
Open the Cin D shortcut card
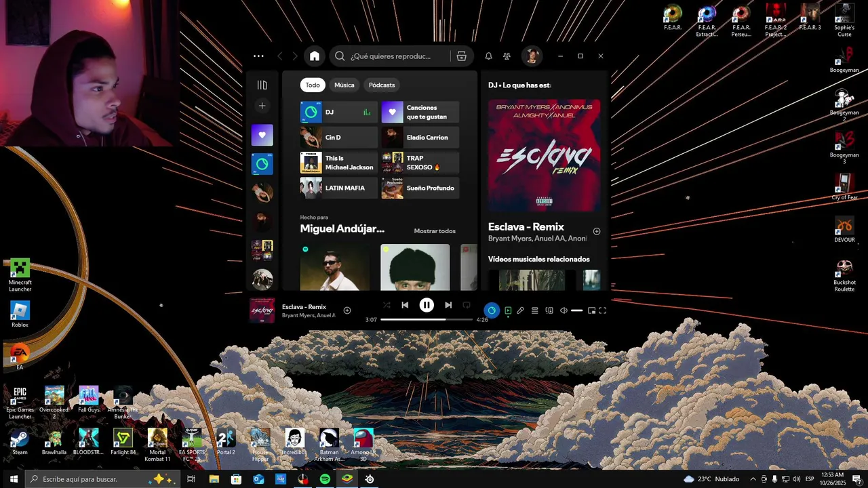(x=338, y=138)
